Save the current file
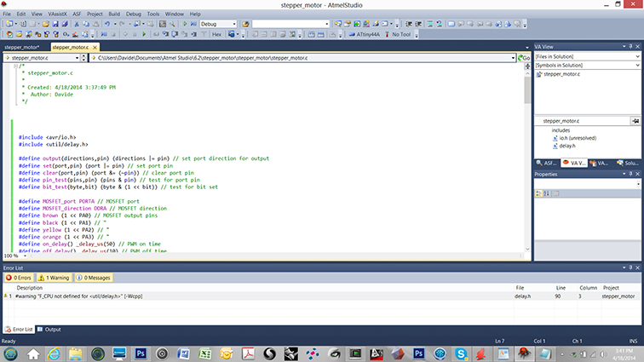 55,24
